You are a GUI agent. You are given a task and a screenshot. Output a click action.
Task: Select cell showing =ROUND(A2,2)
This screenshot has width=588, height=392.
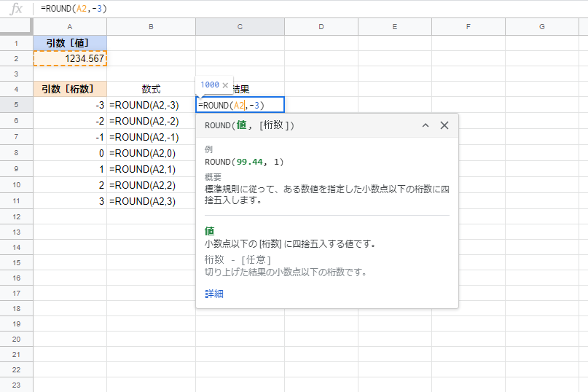pyautogui.click(x=151, y=185)
